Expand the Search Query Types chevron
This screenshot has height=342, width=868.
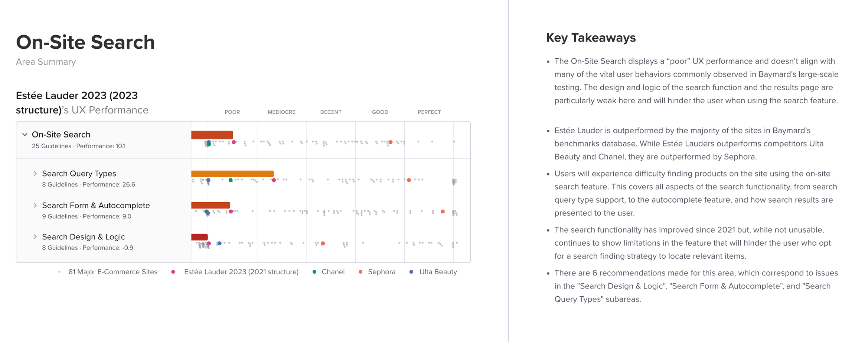click(x=35, y=174)
